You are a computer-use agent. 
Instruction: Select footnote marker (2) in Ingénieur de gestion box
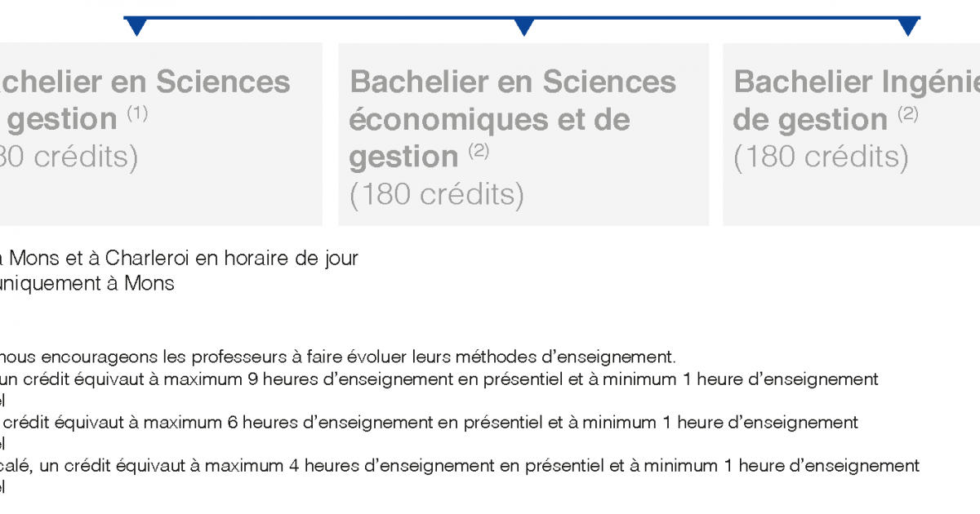908,113
